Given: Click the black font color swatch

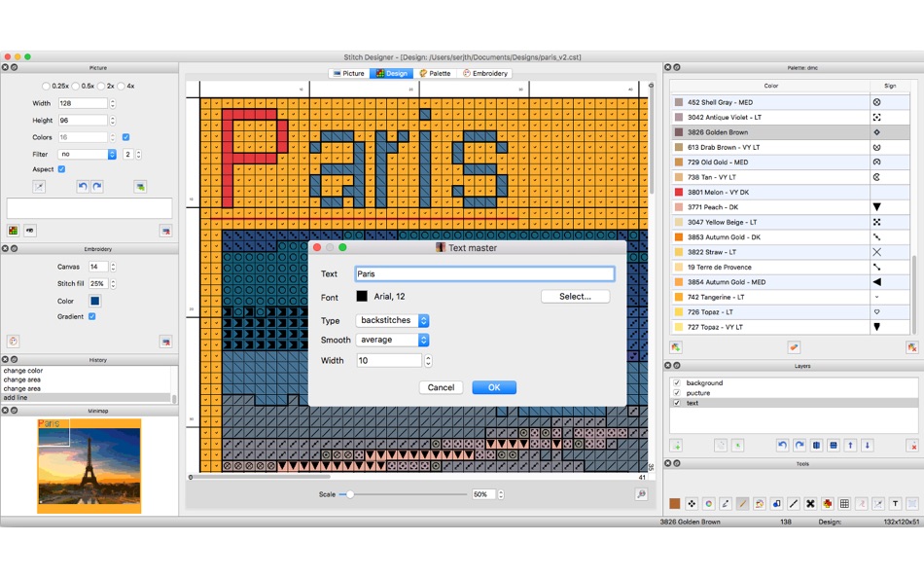Looking at the screenshot, I should point(362,297).
